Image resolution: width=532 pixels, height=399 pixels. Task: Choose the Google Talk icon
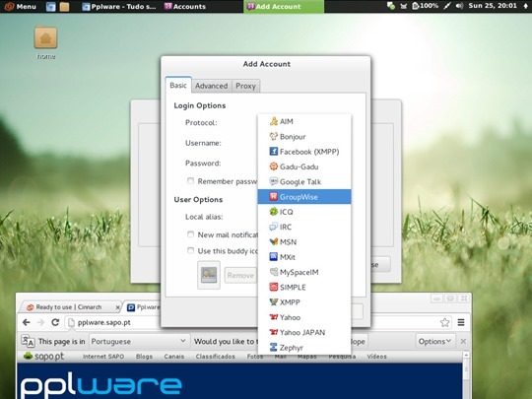pyautogui.click(x=274, y=181)
